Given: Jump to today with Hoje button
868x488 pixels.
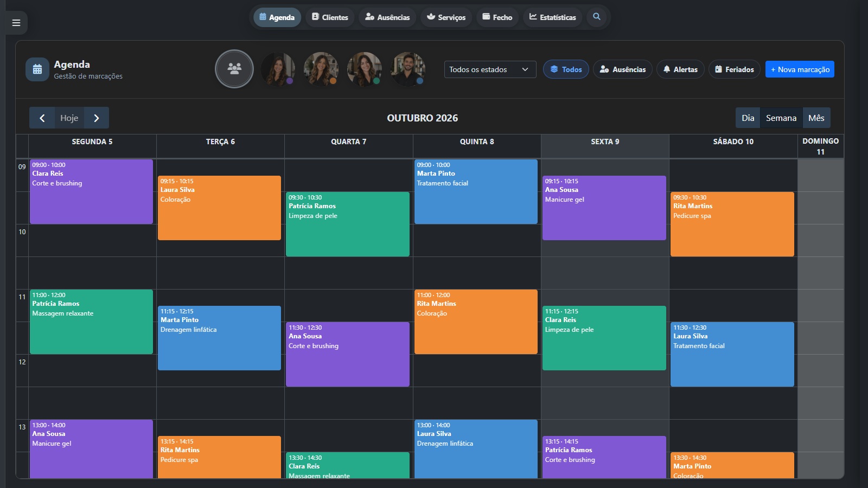Looking at the screenshot, I should [x=69, y=118].
